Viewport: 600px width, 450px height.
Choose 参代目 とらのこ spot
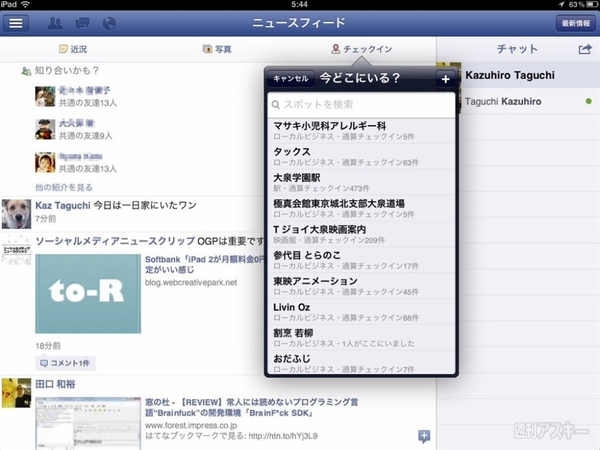pyautogui.click(x=361, y=260)
